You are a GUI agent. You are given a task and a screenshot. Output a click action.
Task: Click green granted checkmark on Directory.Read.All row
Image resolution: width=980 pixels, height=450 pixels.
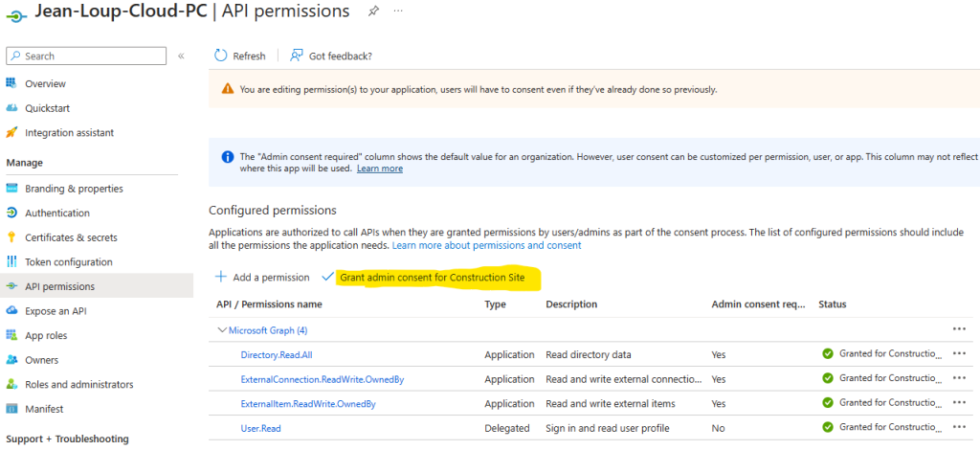(x=828, y=354)
